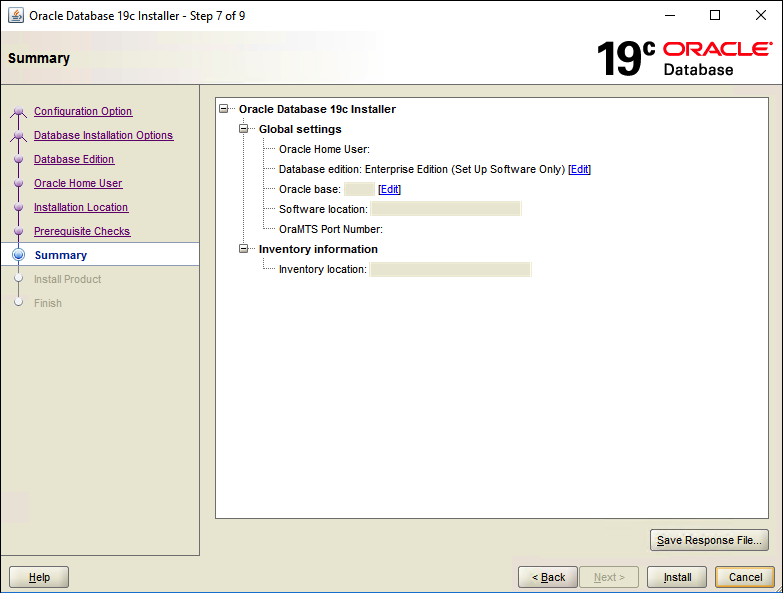Select the Global settings label

(x=300, y=129)
